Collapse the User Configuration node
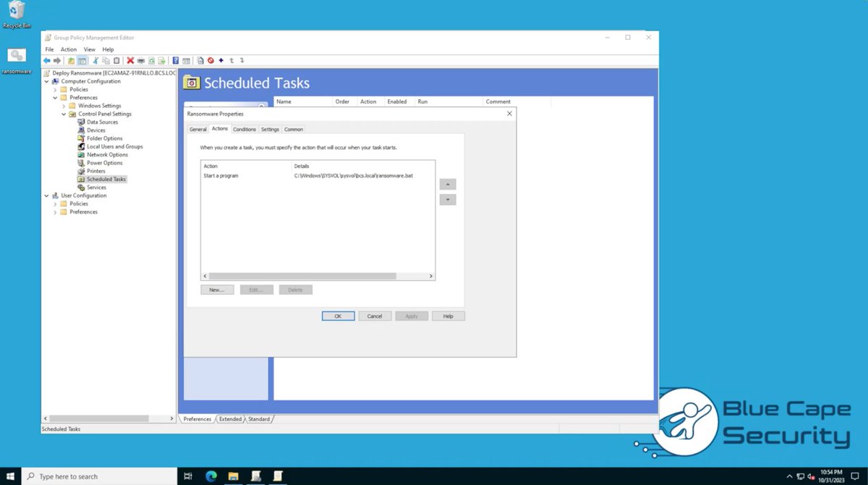 point(47,195)
